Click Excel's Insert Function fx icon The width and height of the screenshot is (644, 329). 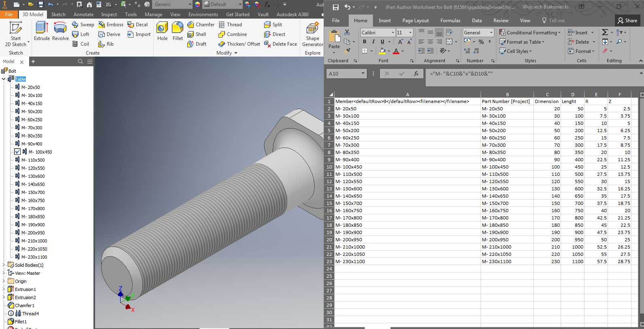(416, 74)
